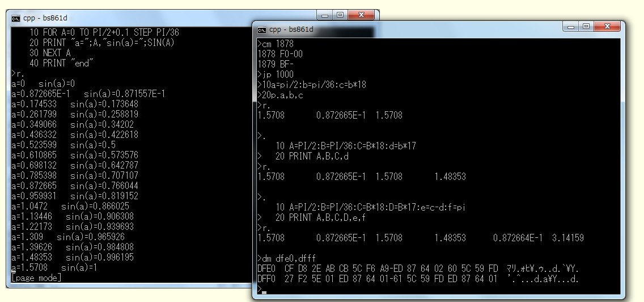This screenshot has height=302, width=644.
Task: Click output 'sin(a)=0.422618'
Action: (x=104, y=135)
